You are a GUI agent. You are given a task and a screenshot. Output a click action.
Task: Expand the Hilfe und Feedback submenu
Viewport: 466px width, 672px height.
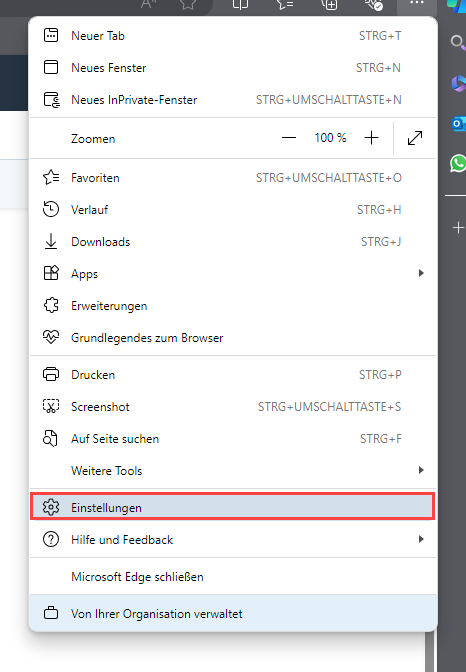tap(233, 540)
